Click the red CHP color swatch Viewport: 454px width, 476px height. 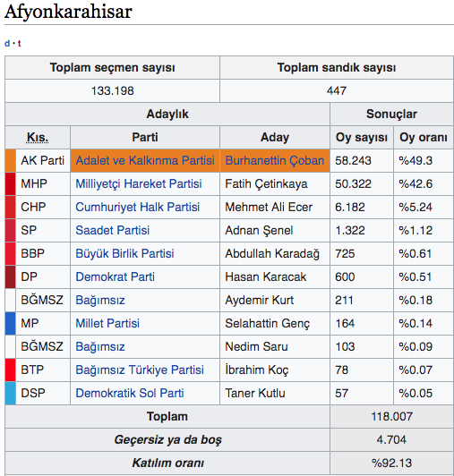coord(11,207)
